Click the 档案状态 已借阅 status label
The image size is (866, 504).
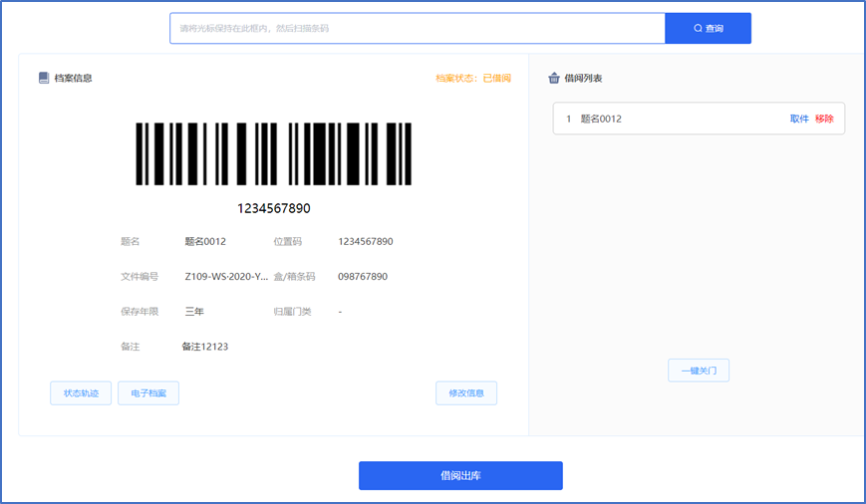point(473,78)
